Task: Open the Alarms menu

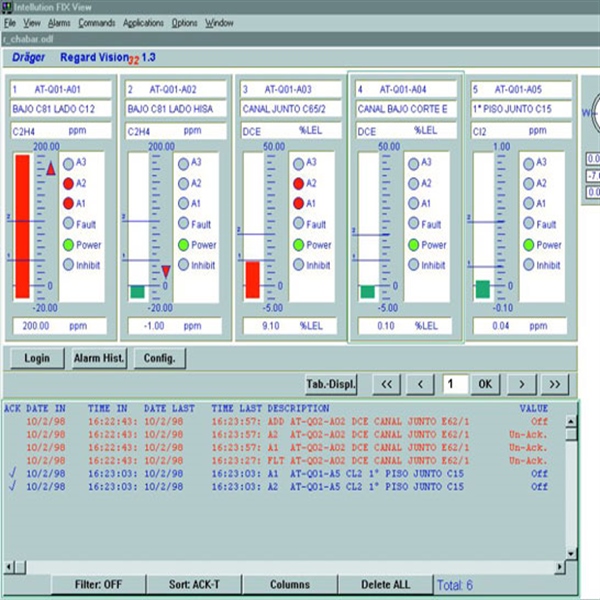Action: 59,22
